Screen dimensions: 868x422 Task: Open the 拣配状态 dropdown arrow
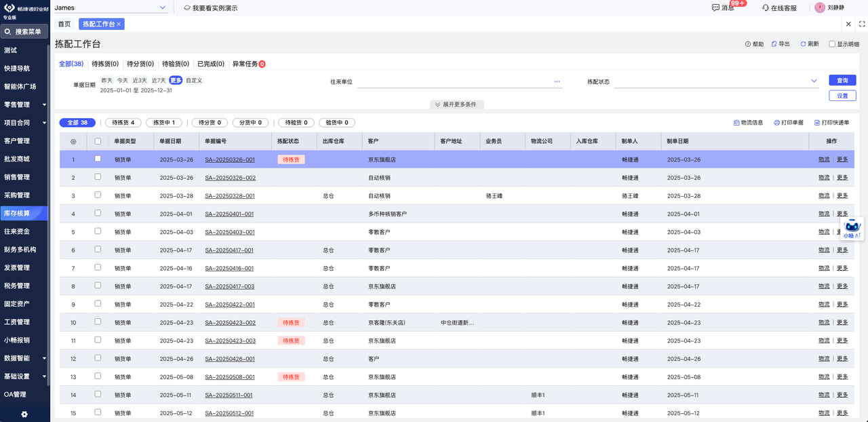click(x=814, y=81)
